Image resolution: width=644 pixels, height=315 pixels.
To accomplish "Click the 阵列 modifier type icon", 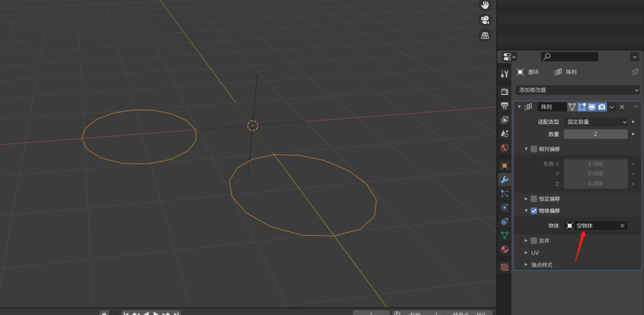I will click(528, 107).
